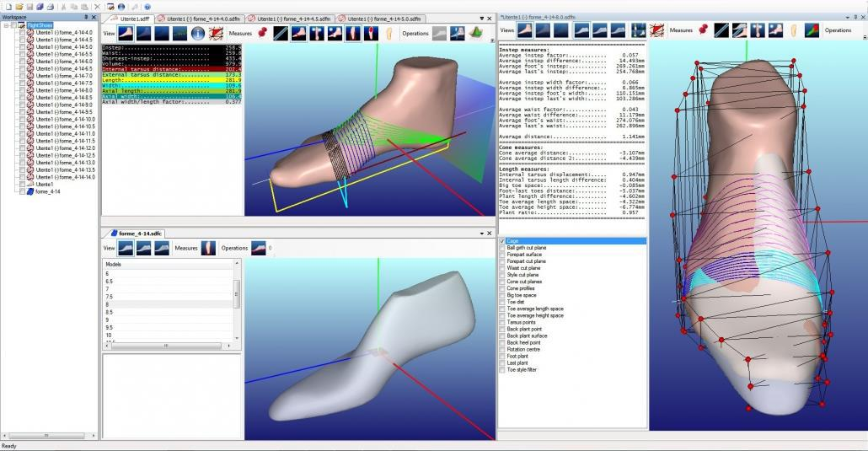Click the green-red heatmap foot icon in right panel
The height and width of the screenshot is (451, 868).
(x=812, y=30)
